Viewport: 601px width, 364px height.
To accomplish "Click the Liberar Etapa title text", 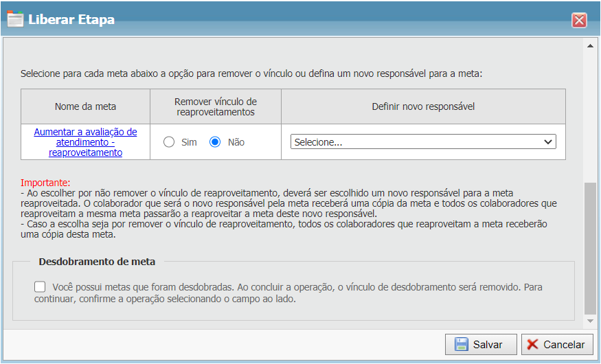I will [71, 19].
